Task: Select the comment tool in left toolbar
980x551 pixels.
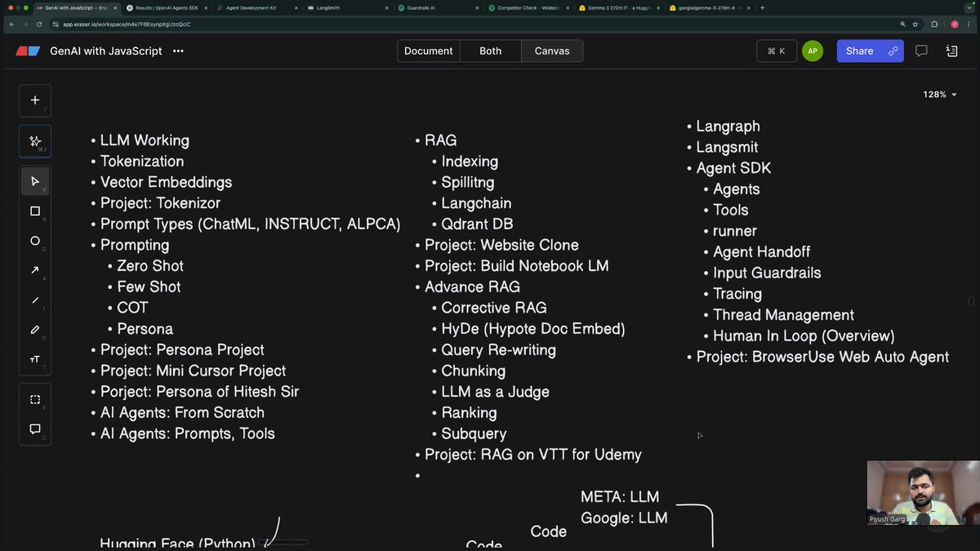Action: (35, 429)
